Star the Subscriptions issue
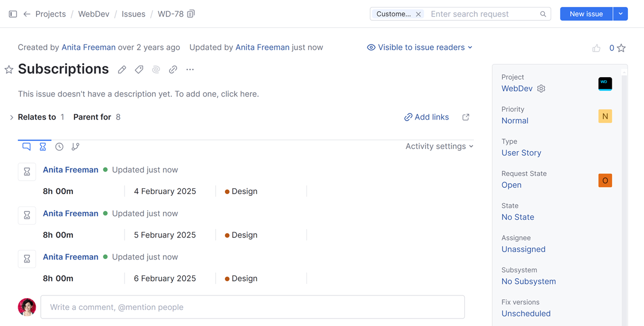Image resolution: width=644 pixels, height=326 pixels. [x=9, y=69]
